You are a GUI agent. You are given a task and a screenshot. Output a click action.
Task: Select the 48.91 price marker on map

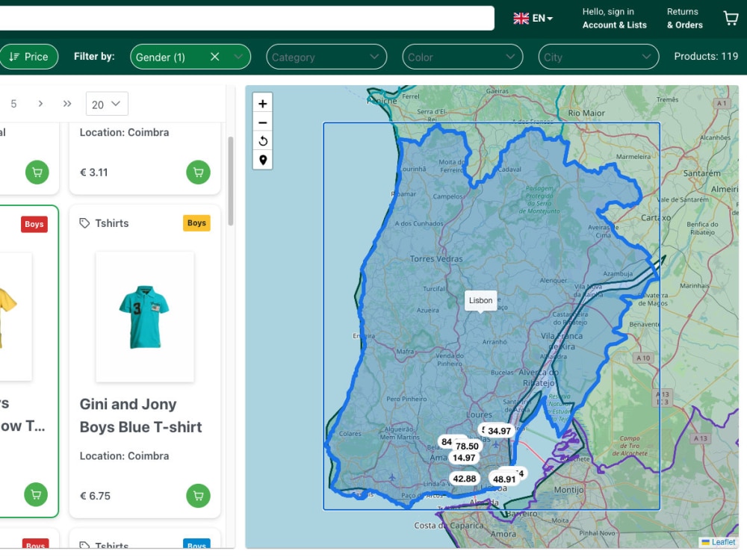coord(504,479)
